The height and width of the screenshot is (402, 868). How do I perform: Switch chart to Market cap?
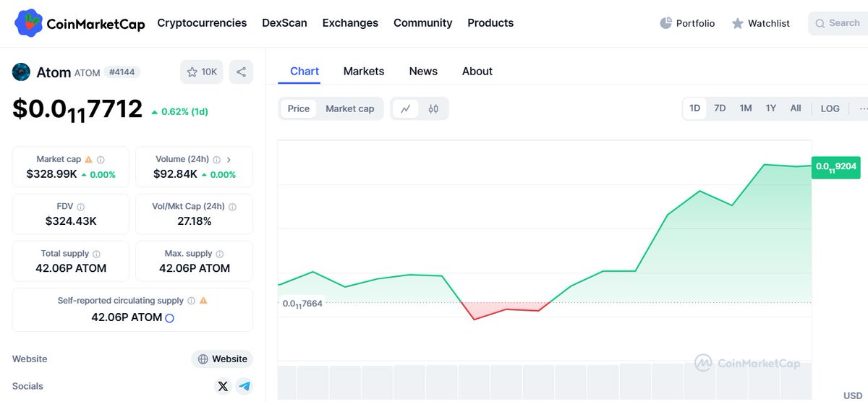pyautogui.click(x=350, y=108)
